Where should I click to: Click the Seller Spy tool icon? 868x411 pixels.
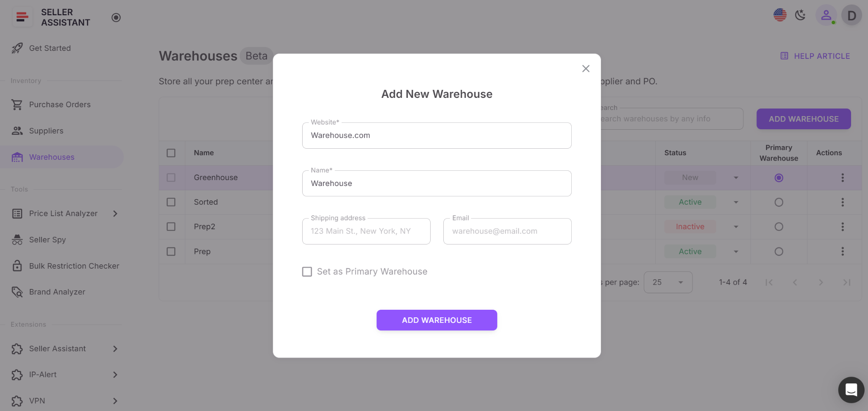click(17, 239)
